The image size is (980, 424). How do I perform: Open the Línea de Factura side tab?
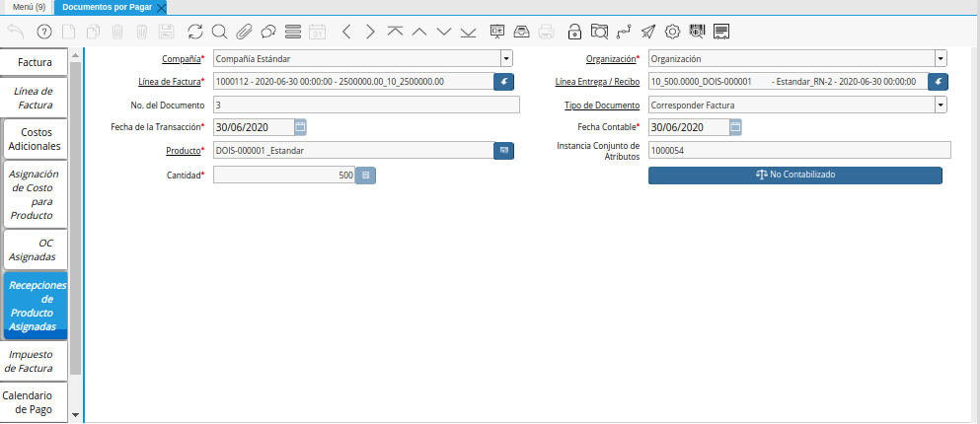[35, 98]
